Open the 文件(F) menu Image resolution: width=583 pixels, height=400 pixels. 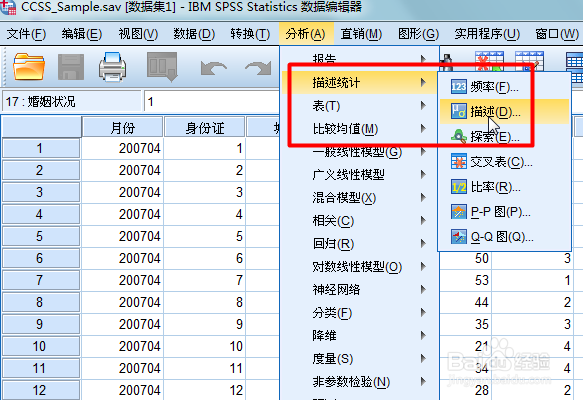(x=26, y=34)
